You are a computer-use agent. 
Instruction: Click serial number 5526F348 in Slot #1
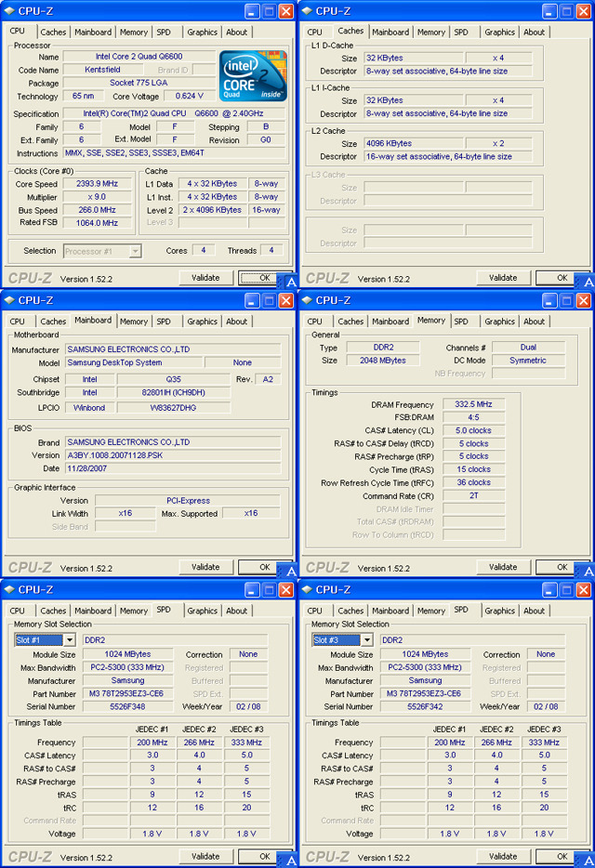tap(127, 706)
